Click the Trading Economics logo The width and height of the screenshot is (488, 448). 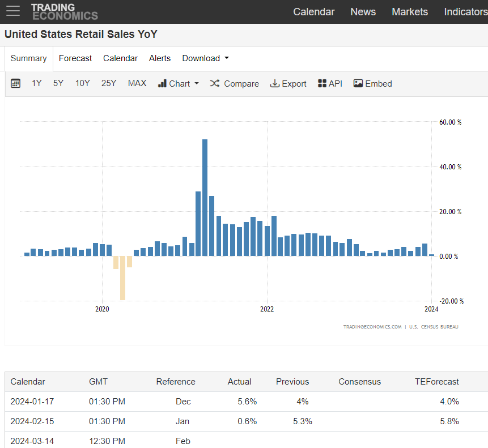tap(64, 12)
